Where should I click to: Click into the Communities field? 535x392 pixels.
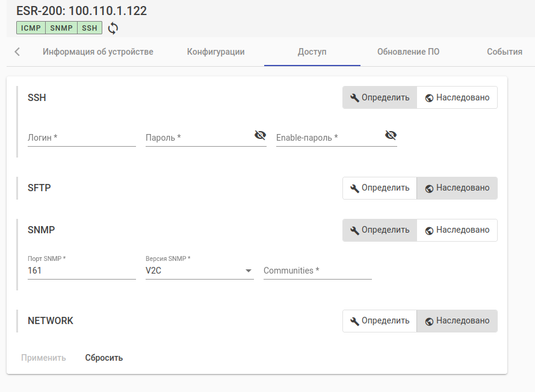tap(318, 271)
